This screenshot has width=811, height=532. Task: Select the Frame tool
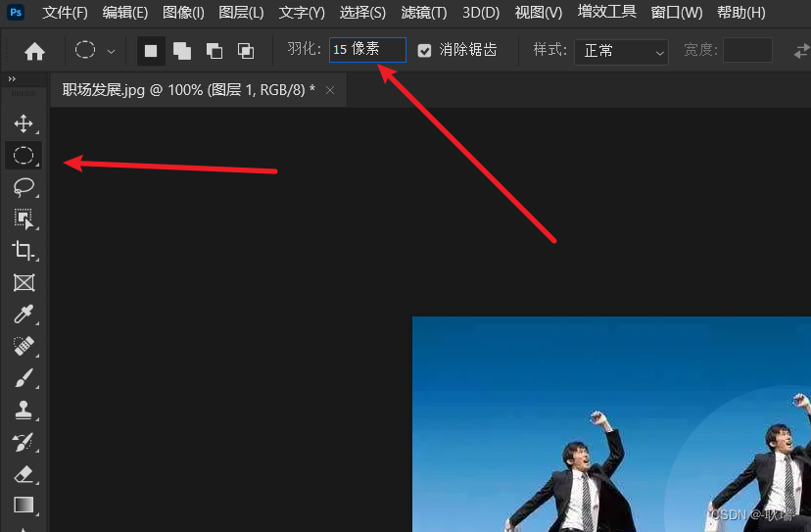[x=24, y=283]
